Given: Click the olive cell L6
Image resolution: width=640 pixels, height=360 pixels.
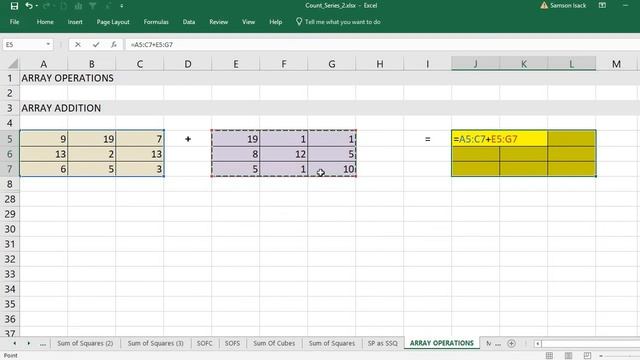Looking at the screenshot, I should pos(572,154).
